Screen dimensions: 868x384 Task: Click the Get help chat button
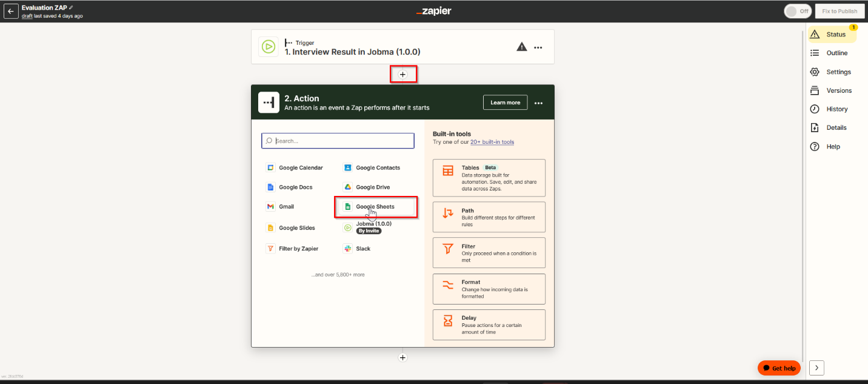click(x=779, y=368)
